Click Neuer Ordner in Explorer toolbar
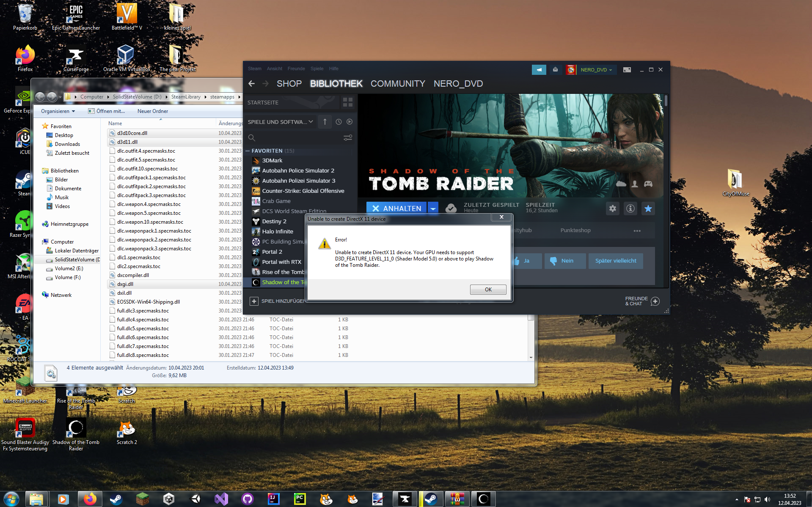 point(153,111)
